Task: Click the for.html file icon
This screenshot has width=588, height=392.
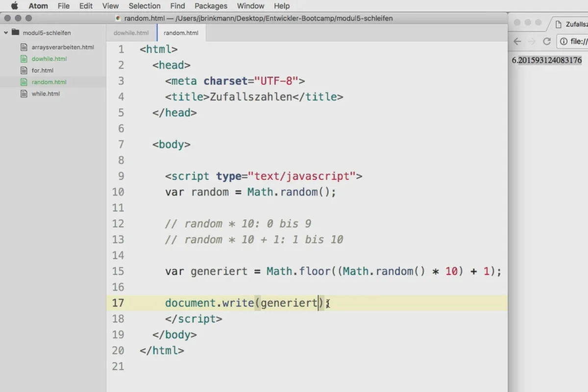Action: point(24,71)
